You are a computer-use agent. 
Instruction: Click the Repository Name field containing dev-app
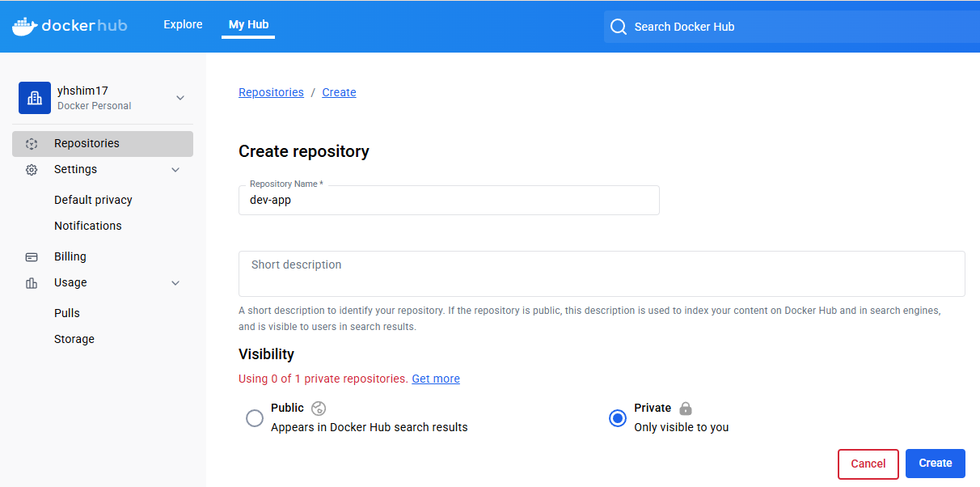[449, 200]
